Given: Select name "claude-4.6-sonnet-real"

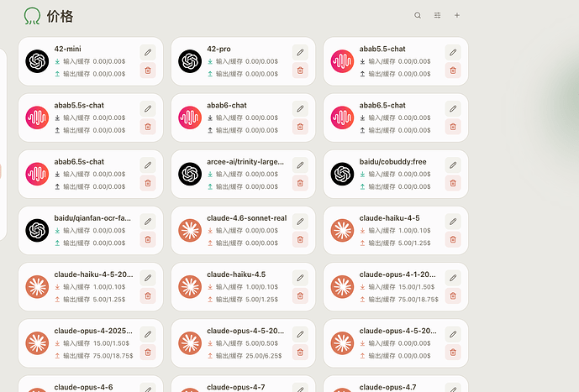Looking at the screenshot, I should click(247, 218).
